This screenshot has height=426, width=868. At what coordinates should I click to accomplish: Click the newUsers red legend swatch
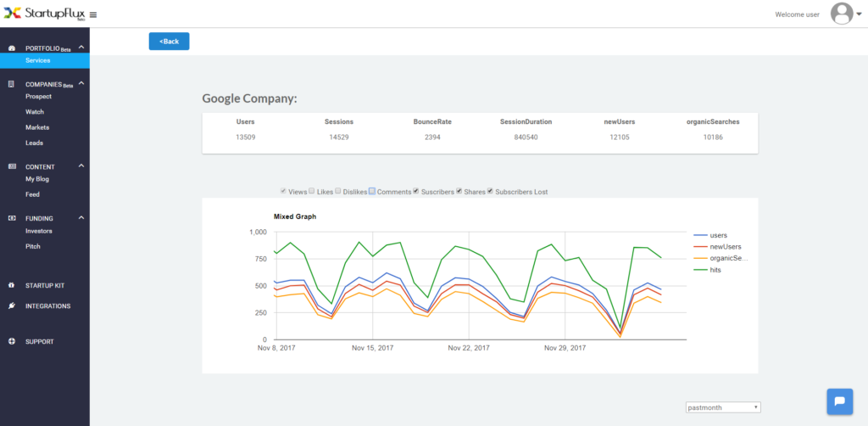point(699,246)
